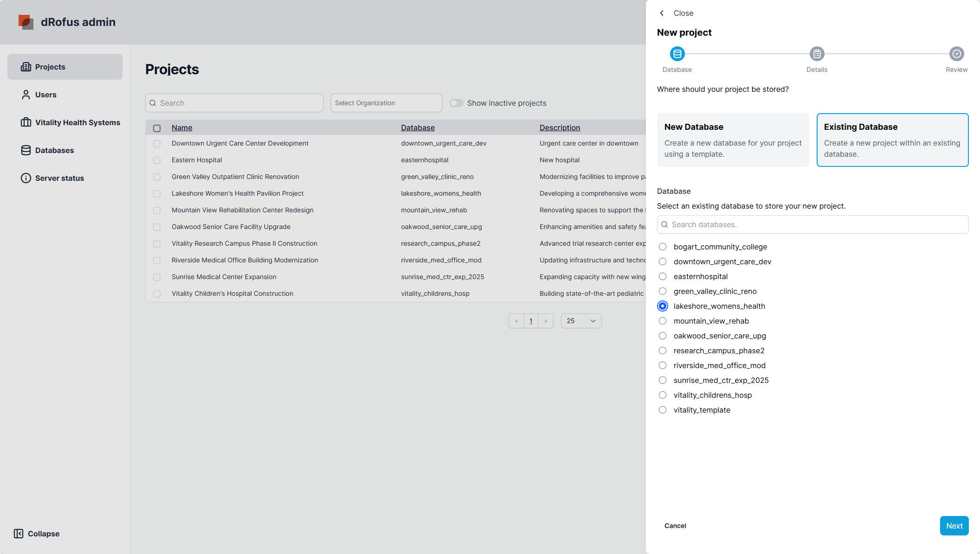Click Close at top of panel
Screen dimensions: 980x554
(x=683, y=13)
